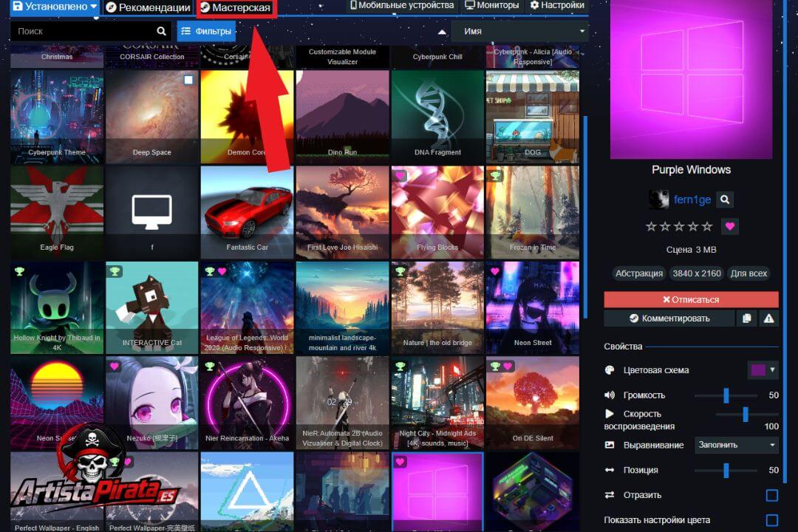This screenshot has height=532, width=798.
Task: Open the Фильтры panel
Action: 207,31
